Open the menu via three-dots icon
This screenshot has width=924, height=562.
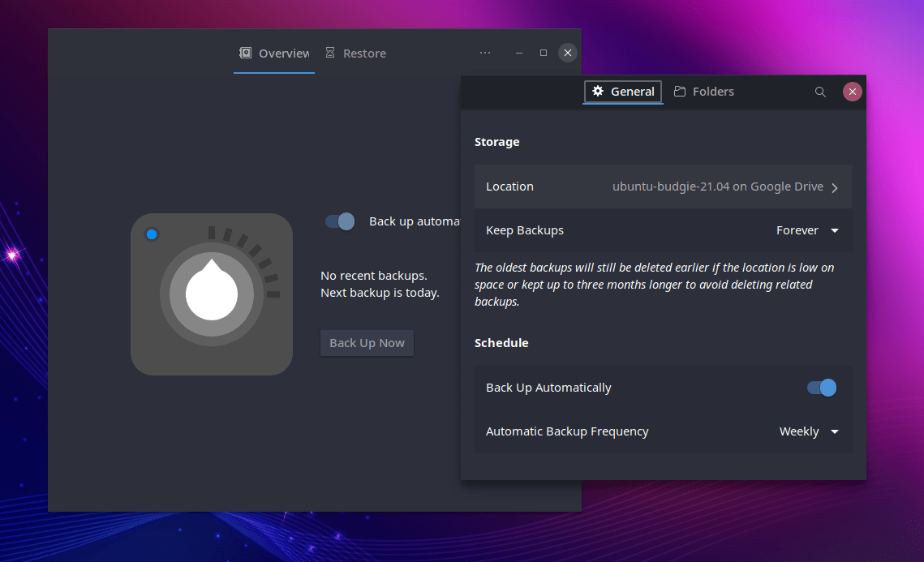point(485,53)
